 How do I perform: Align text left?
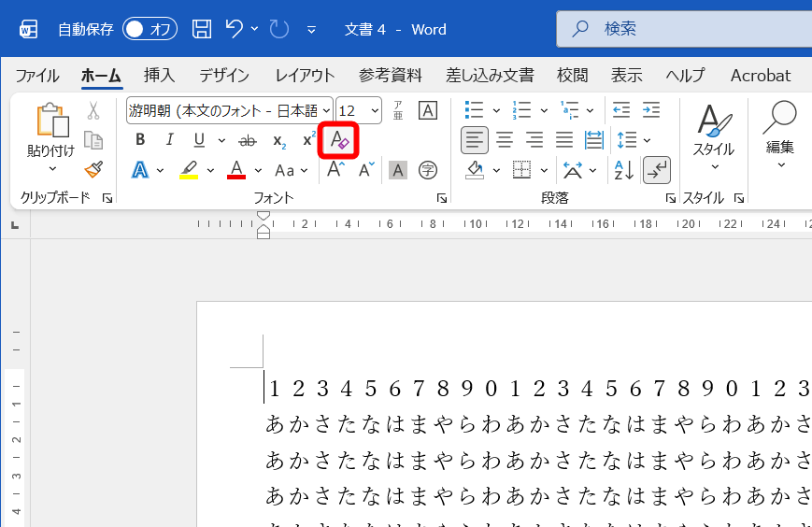pos(475,140)
